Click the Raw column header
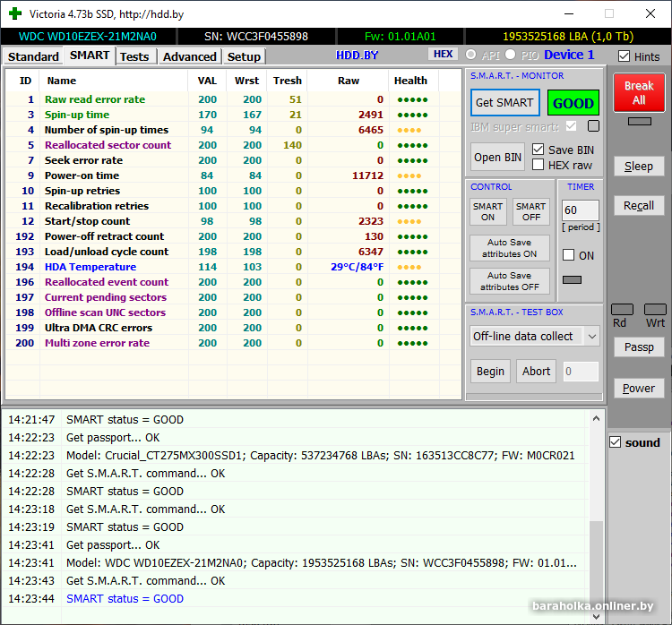This screenshot has height=625, width=672. [348, 81]
